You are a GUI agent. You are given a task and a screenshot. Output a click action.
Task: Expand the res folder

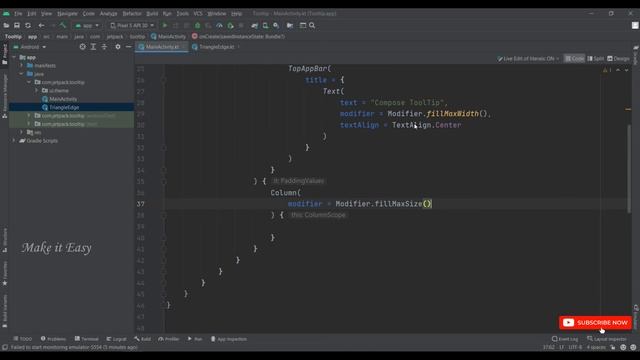pos(22,132)
